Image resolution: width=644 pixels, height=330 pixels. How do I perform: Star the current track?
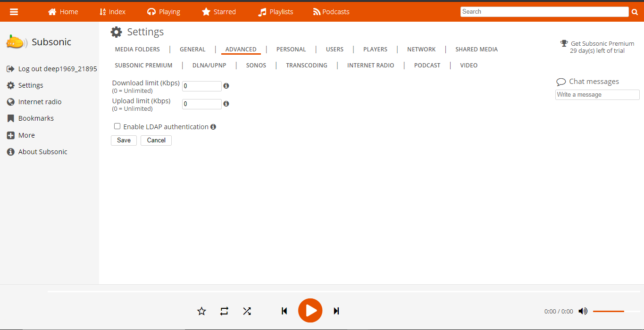(201, 311)
